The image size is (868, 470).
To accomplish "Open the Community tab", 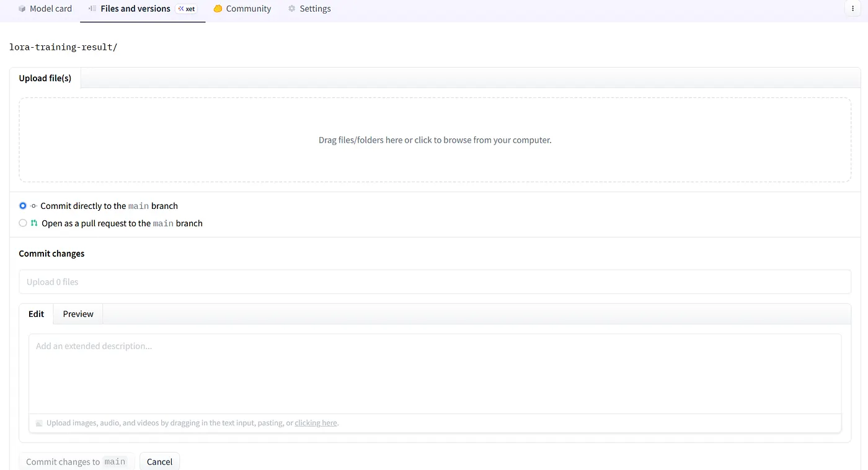I will pyautogui.click(x=242, y=9).
